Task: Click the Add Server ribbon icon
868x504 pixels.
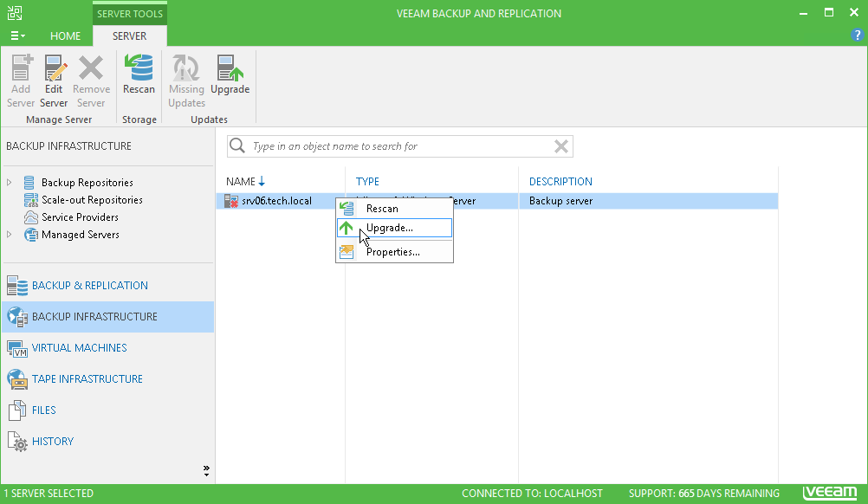Action: (x=21, y=68)
